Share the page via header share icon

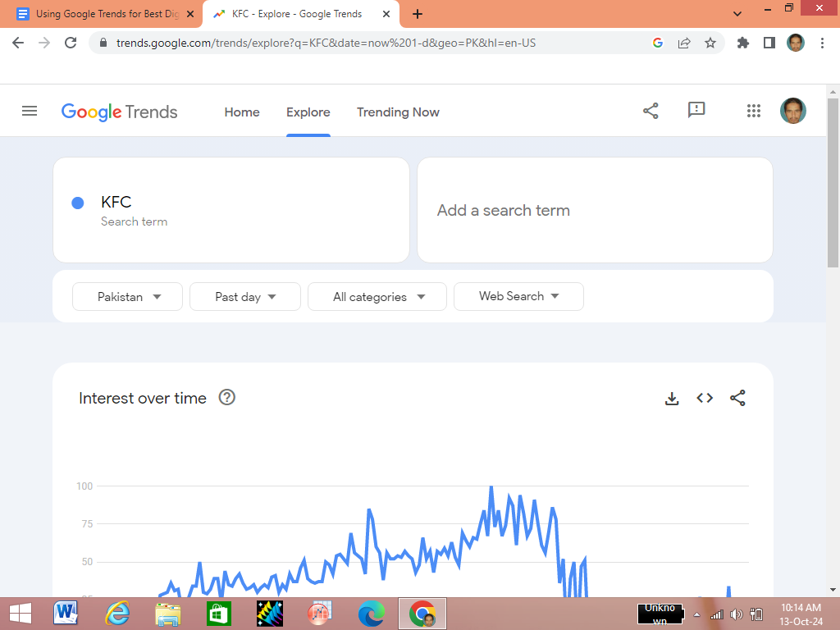click(651, 111)
